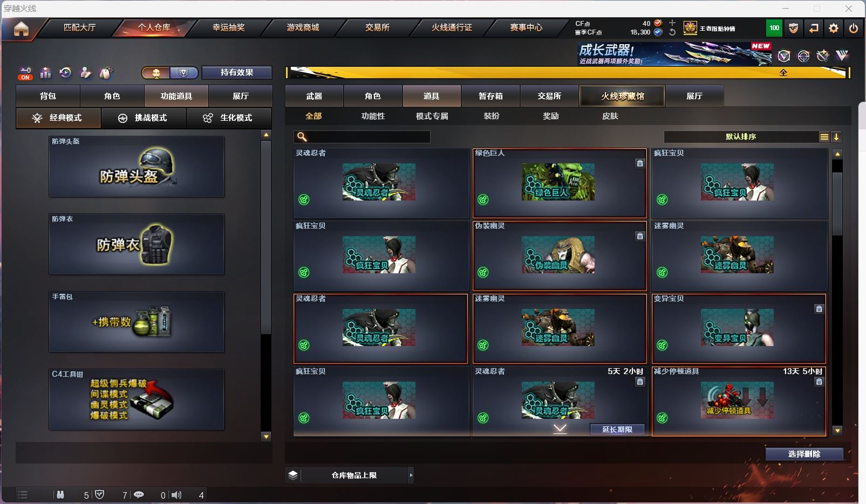The image size is (866, 504).
Task: Click the orange return arrow icon
Action: 814,28
